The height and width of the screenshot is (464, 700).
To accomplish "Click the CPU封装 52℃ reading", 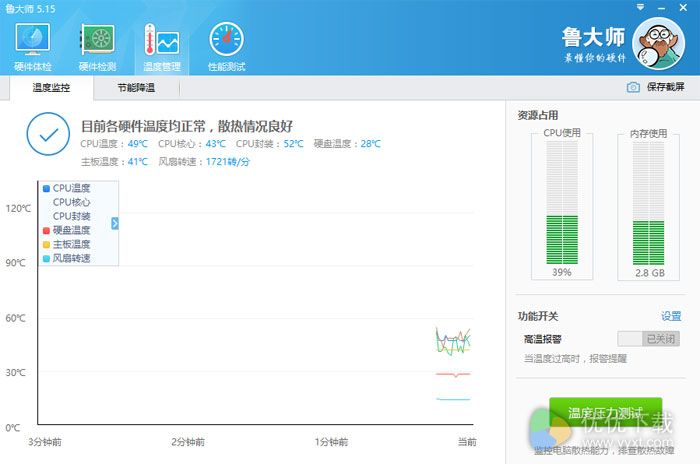I will (x=270, y=144).
